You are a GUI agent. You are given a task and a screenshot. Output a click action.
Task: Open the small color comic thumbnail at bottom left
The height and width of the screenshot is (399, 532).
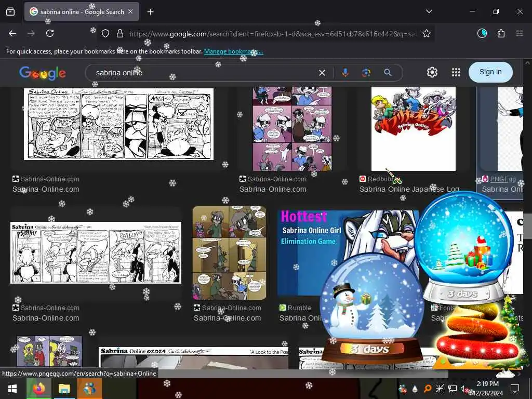(x=49, y=351)
